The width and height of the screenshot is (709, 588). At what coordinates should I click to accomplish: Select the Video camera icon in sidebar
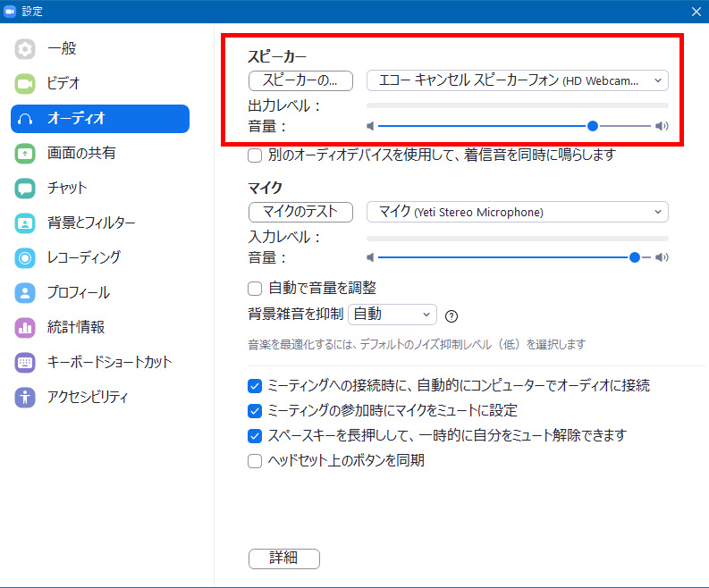(25, 84)
